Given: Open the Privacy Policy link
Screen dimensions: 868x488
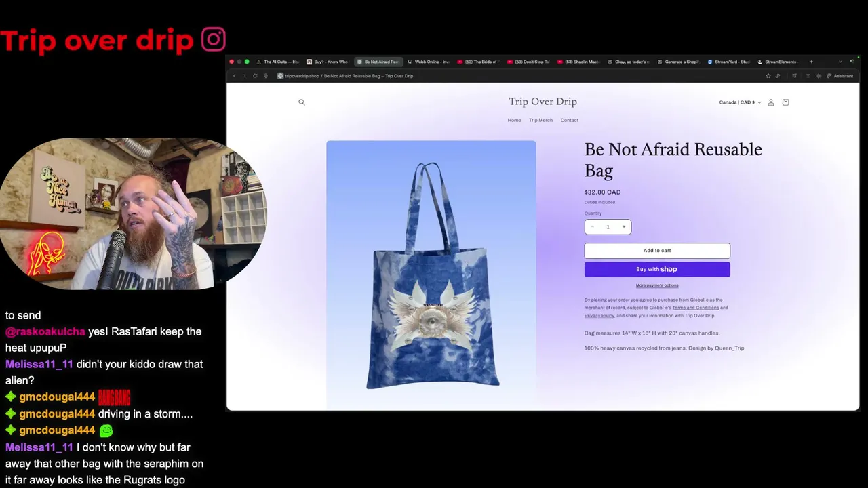Looking at the screenshot, I should (x=599, y=316).
